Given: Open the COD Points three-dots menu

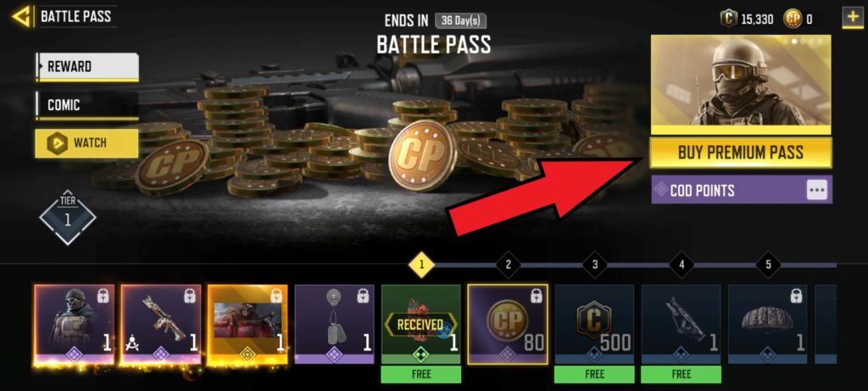Looking at the screenshot, I should coord(817,190).
